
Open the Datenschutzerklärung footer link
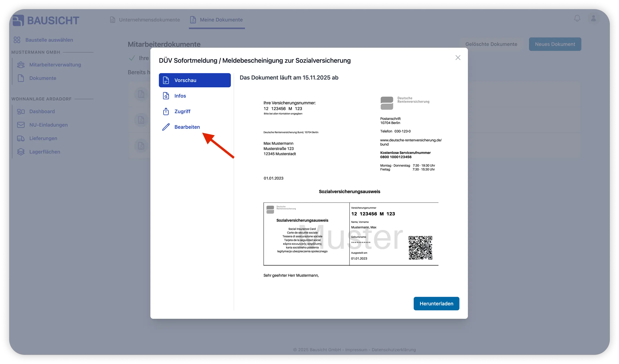click(394, 350)
